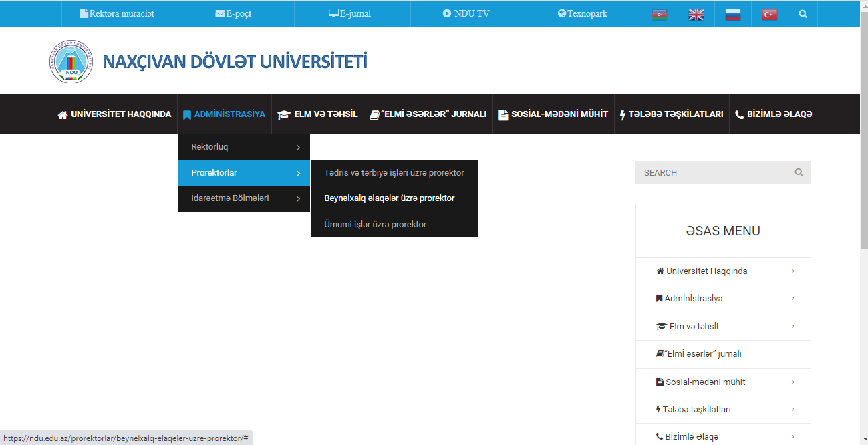
Task: Open Rektora müraciət link
Action: (122, 13)
